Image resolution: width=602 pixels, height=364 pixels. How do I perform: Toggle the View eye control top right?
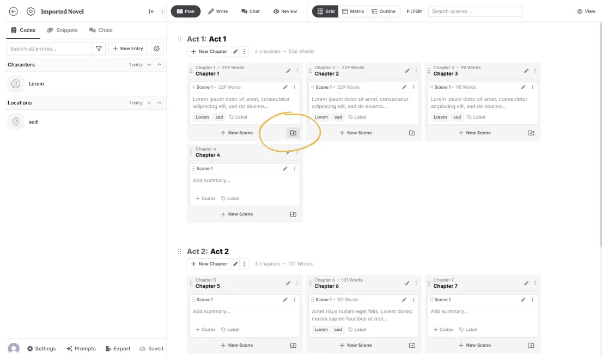point(586,11)
